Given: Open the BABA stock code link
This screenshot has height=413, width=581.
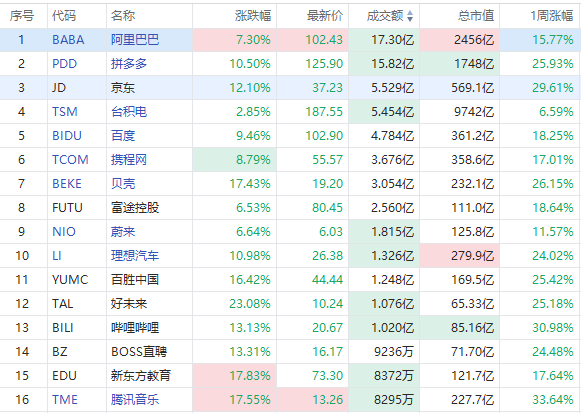Looking at the screenshot, I should coord(68,40).
